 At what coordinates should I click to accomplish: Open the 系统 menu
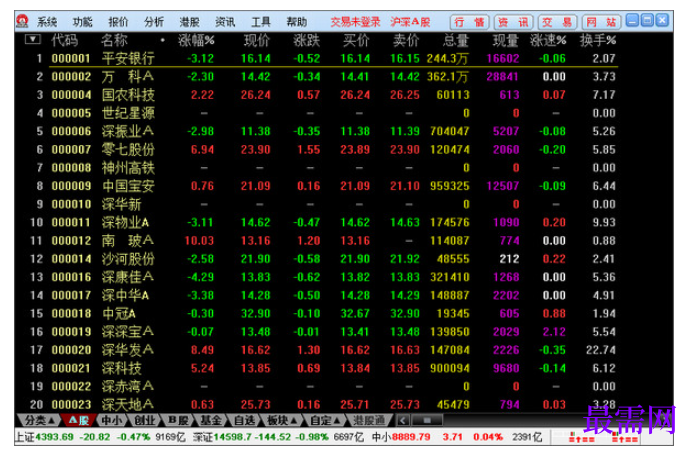(x=47, y=22)
